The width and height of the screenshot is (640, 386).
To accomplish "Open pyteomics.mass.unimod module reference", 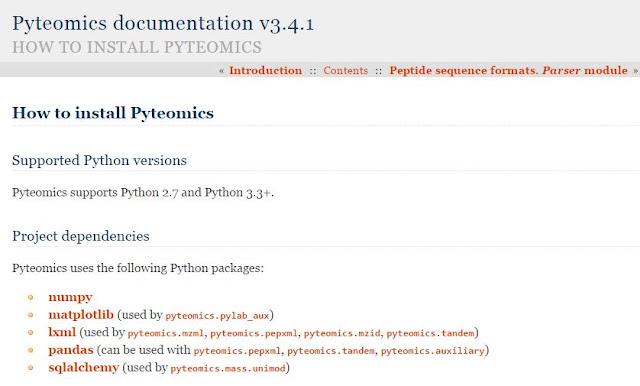I will click(x=228, y=368).
